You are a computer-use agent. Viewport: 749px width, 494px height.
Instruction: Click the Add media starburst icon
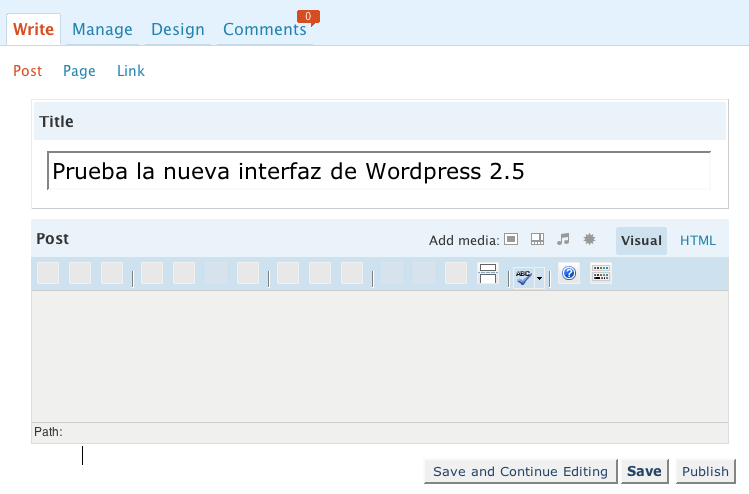pyautogui.click(x=590, y=240)
